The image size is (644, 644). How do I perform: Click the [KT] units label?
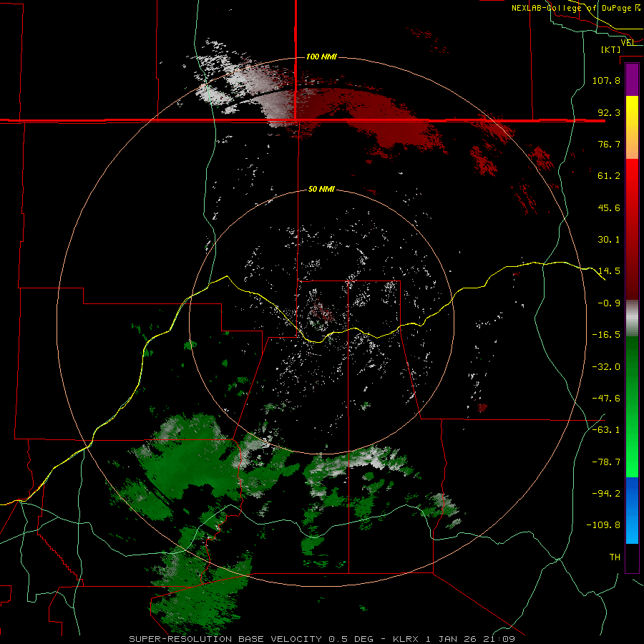coord(611,49)
